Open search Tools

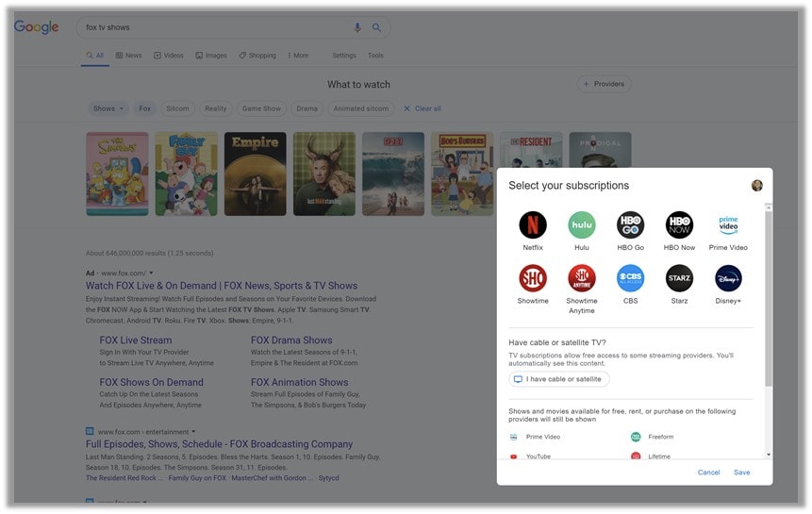375,56
